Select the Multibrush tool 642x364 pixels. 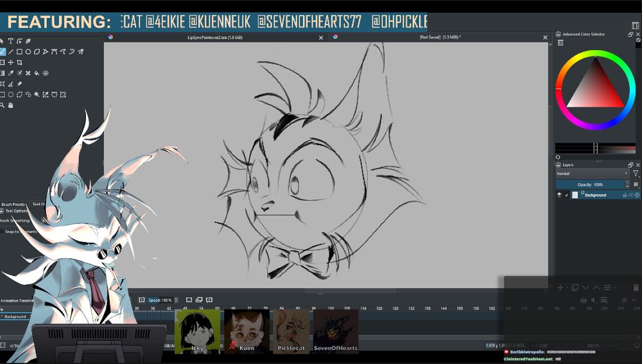pos(81,51)
